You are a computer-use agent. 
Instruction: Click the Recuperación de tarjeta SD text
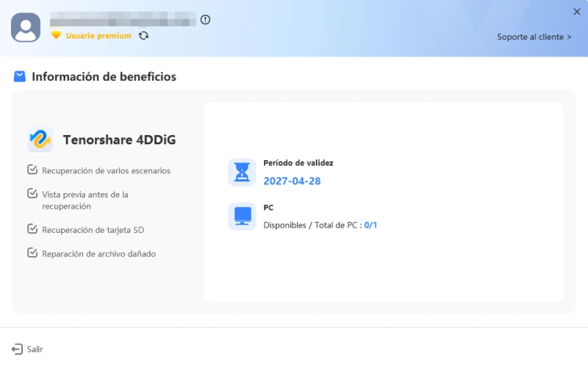click(x=93, y=230)
